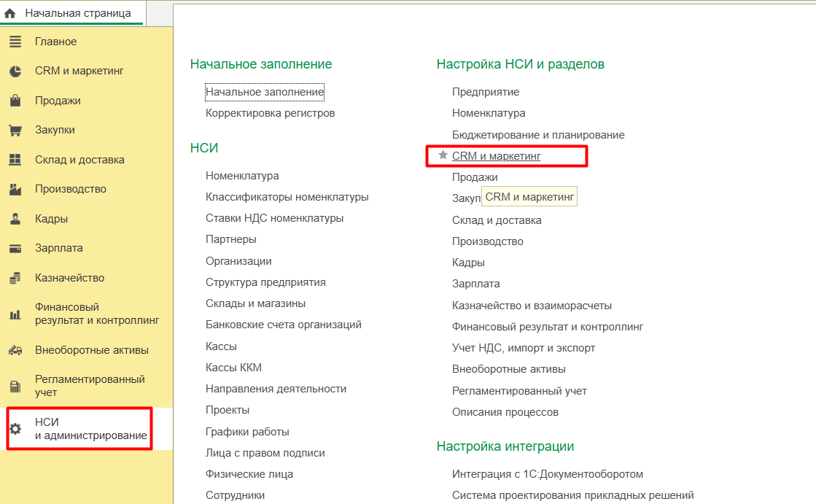Click the bar chart icon for Финансовый результат
The width and height of the screenshot is (816, 504).
(x=15, y=314)
